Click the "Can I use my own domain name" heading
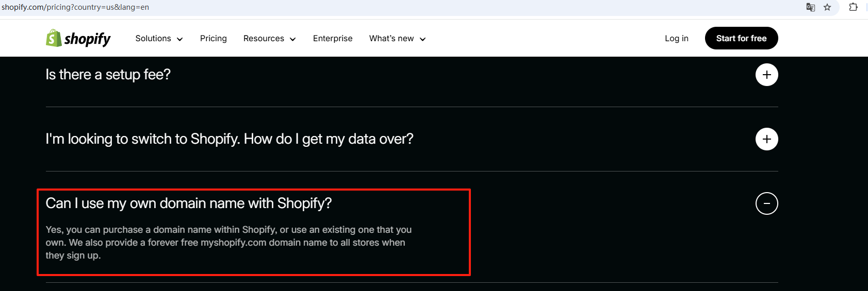Screen dimensions: 868x291 click(x=188, y=203)
